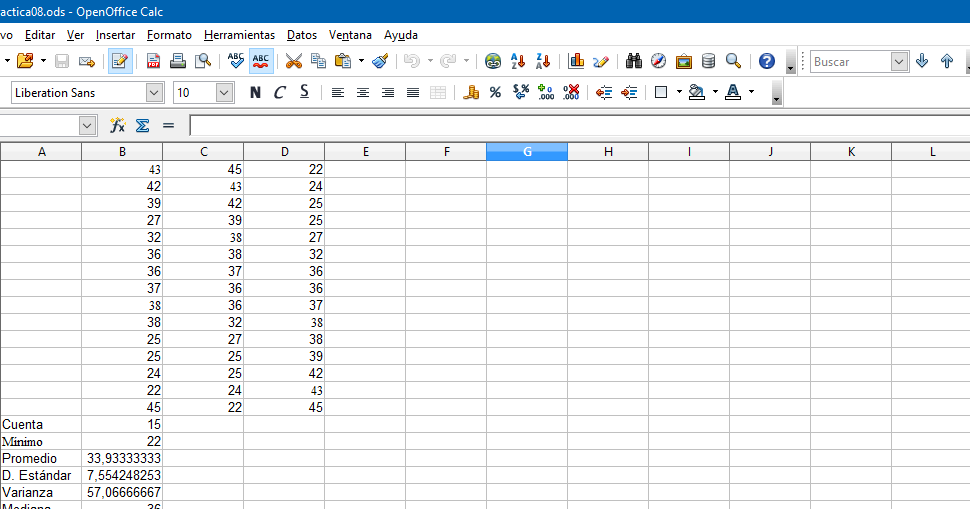Viewport: 970px width, 509px height.
Task: Click the Zoom magnifier icon
Action: [733, 61]
